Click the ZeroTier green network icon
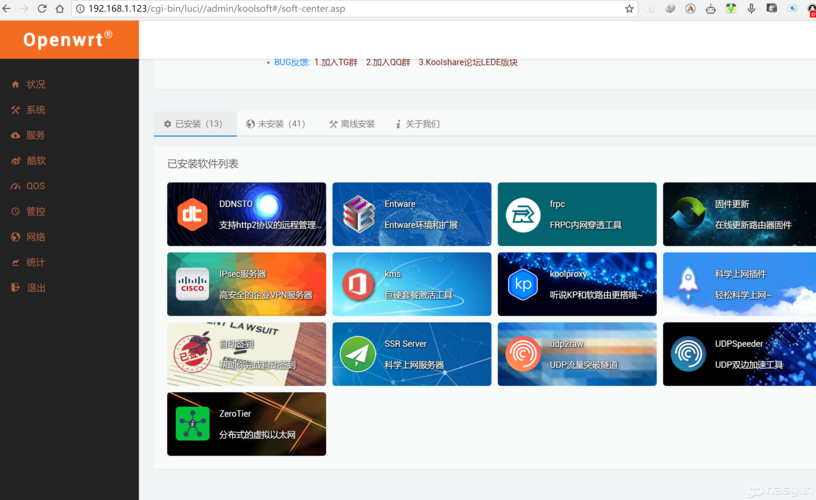816x500 pixels. 193,424
